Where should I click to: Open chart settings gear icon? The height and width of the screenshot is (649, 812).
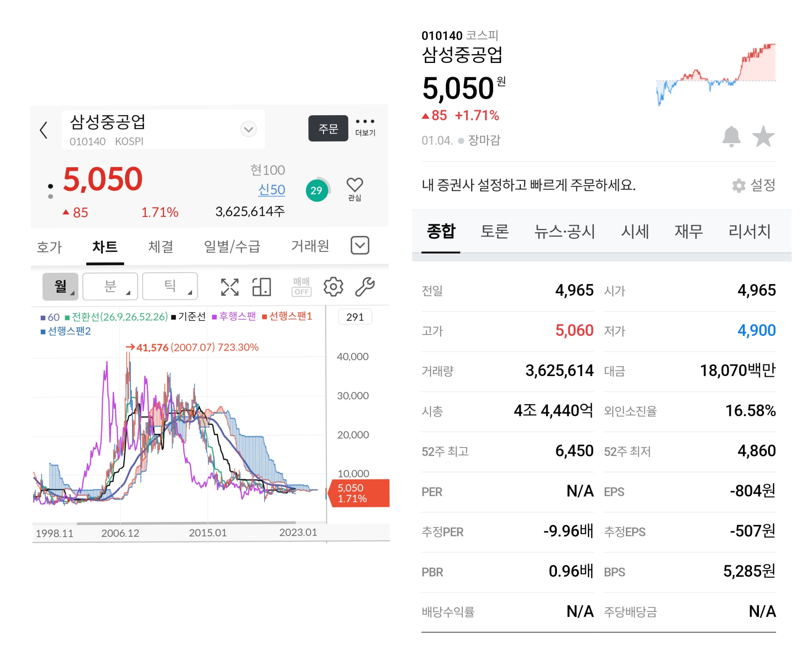(x=333, y=287)
